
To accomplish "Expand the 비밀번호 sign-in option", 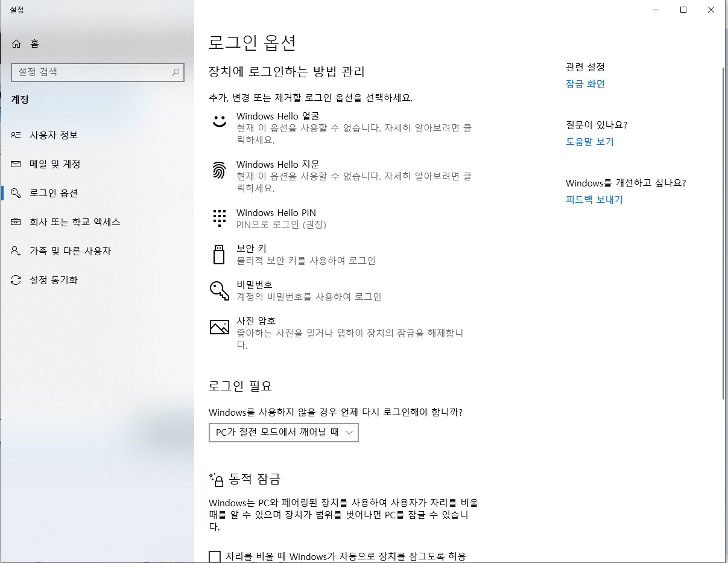I will (343, 290).
